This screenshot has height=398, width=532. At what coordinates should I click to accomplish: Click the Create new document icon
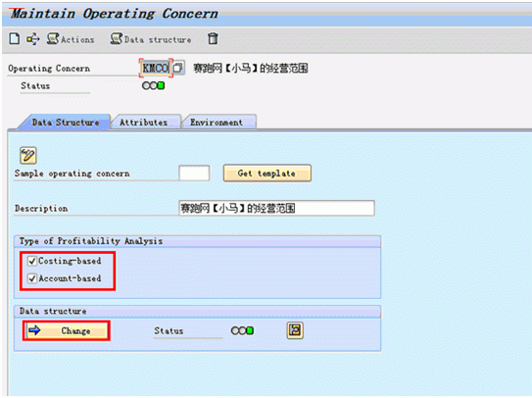click(15, 38)
